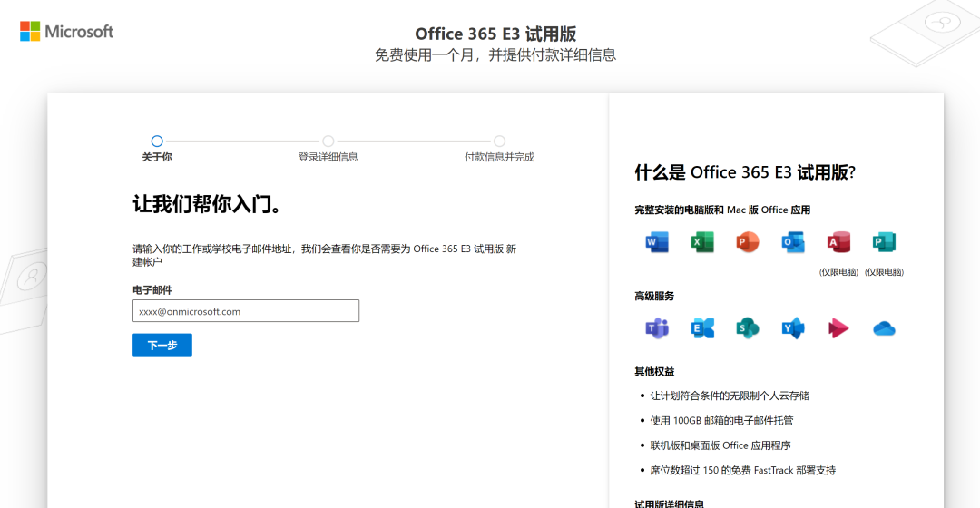
Task: Select the 登录详细信息 step circle
Action: (x=328, y=142)
